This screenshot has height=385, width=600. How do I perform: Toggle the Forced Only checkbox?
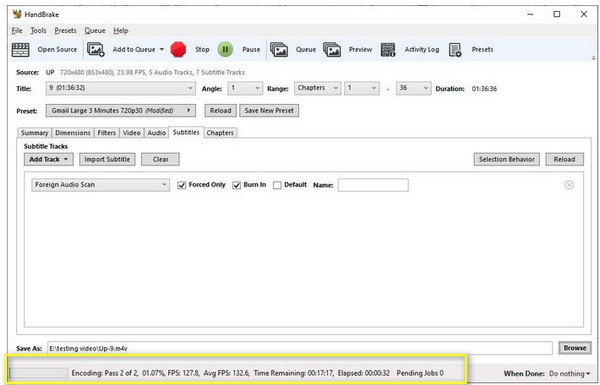click(182, 185)
